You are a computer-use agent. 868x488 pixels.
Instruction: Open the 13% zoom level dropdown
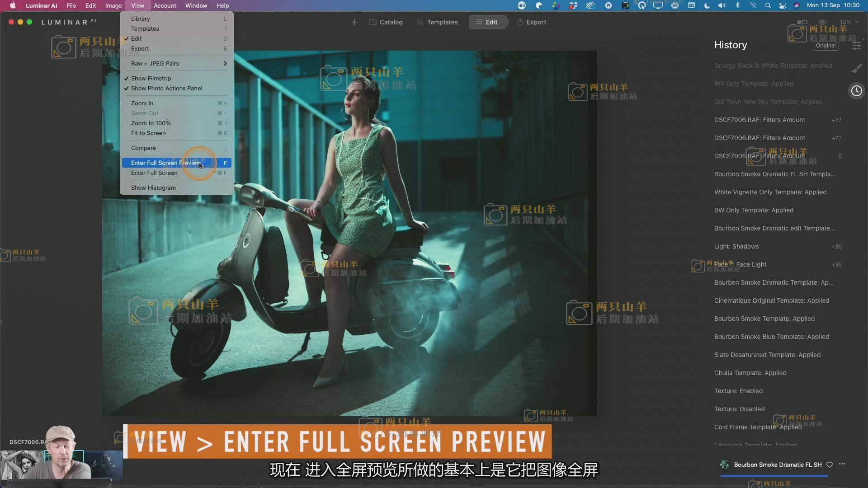pyautogui.click(x=849, y=22)
